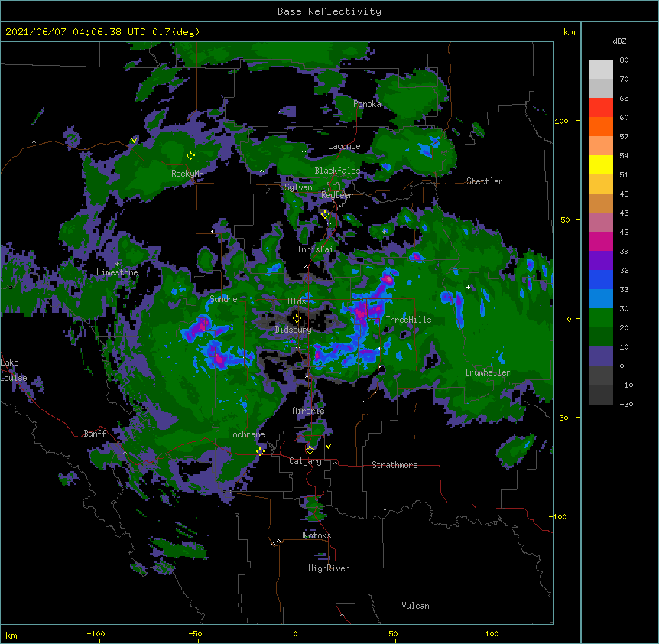This screenshot has height=644, width=659.
Task: Click the yellow diamond marker right of Cochrane
Action: (x=260, y=452)
